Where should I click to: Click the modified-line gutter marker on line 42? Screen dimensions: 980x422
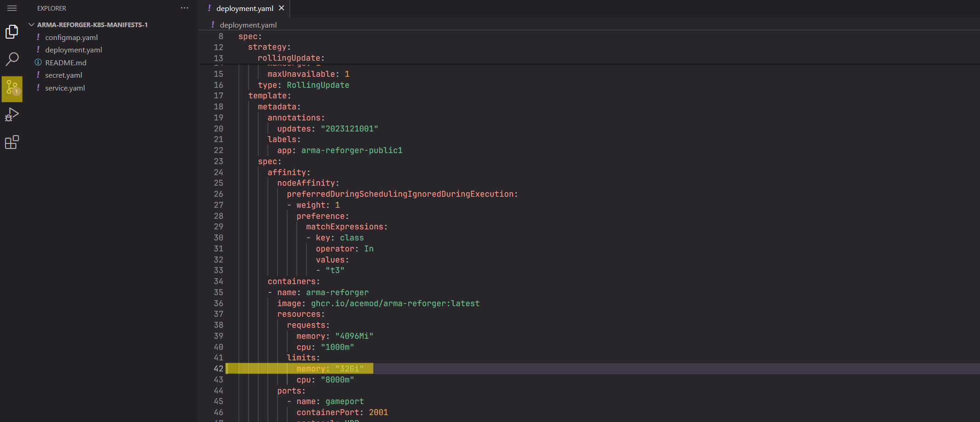(227, 369)
